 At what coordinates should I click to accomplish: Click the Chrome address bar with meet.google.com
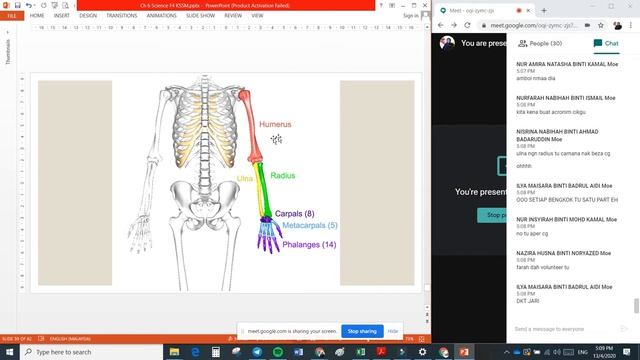pos(534,25)
